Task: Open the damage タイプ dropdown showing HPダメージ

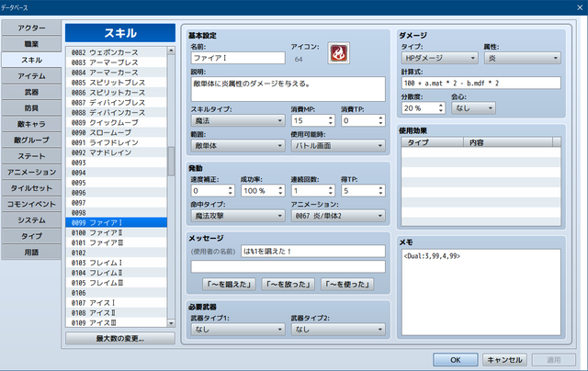Action: (439, 58)
